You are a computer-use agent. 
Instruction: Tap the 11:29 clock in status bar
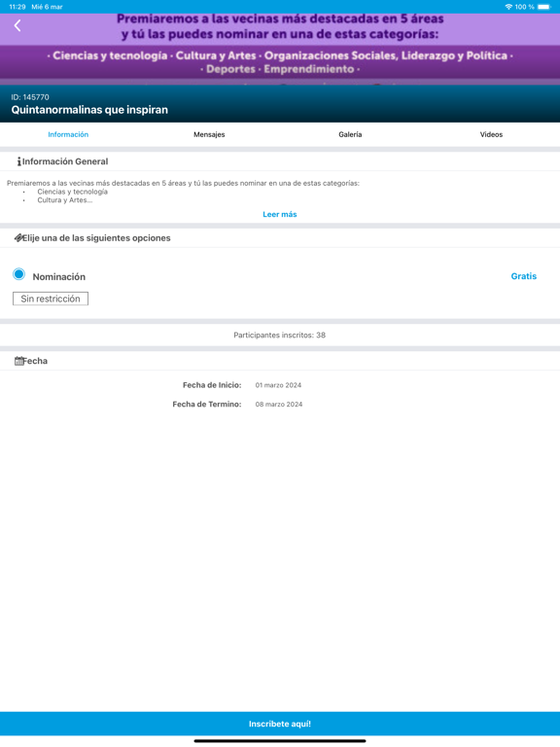click(17, 7)
